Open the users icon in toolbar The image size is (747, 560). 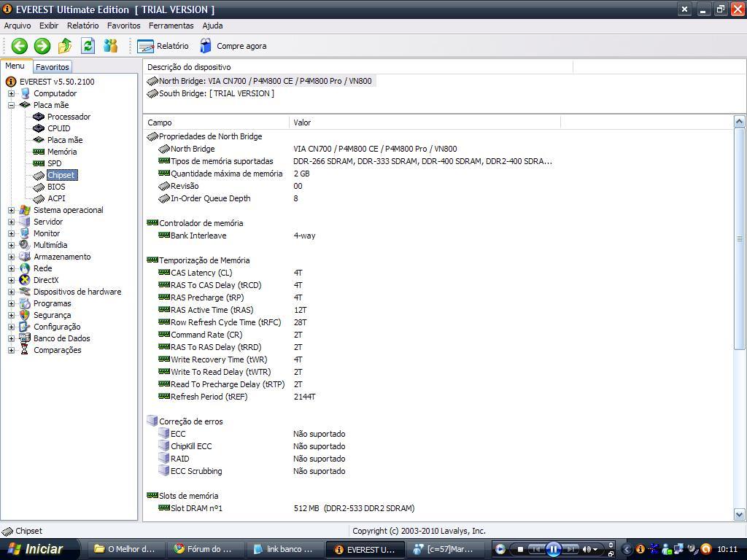click(111, 46)
